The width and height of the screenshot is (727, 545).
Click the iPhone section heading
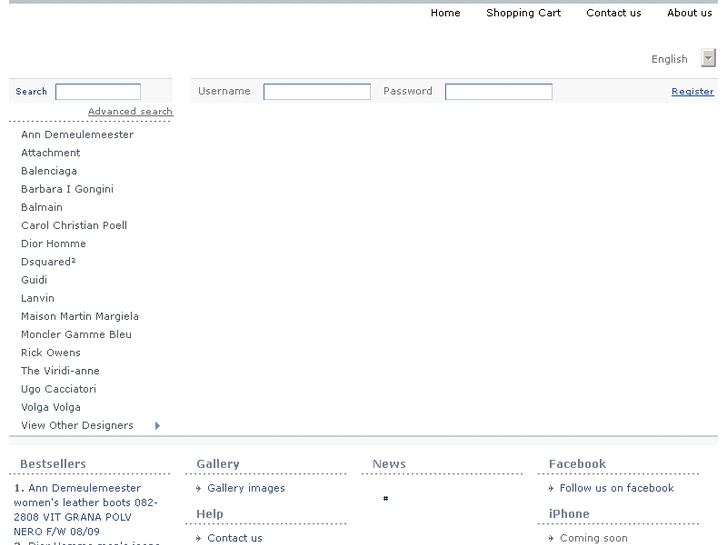click(569, 514)
